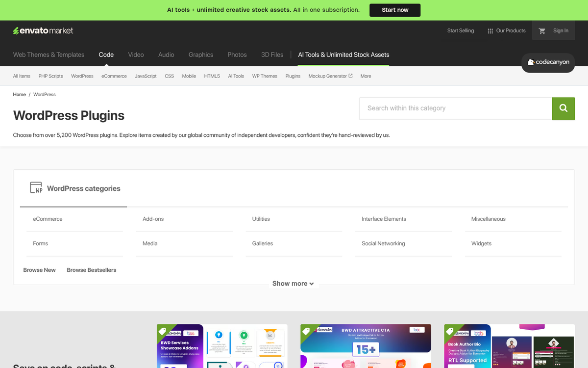Open the Galleries category

coord(262,243)
